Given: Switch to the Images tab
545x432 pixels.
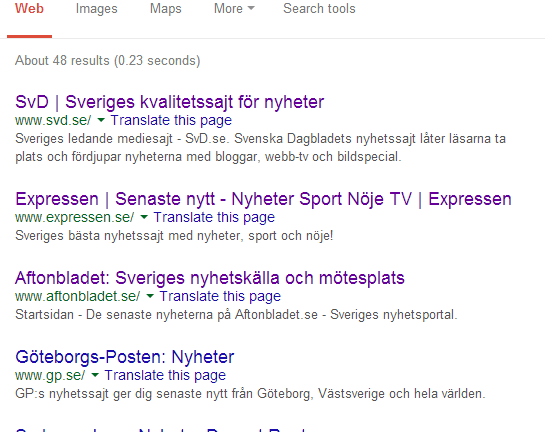Looking at the screenshot, I should pyautogui.click(x=97, y=9).
